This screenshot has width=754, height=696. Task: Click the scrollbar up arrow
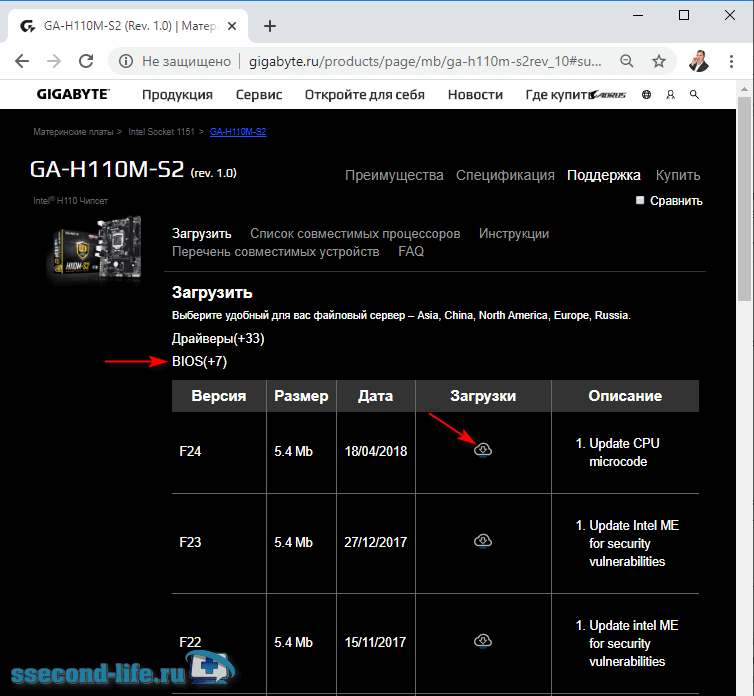point(745,89)
